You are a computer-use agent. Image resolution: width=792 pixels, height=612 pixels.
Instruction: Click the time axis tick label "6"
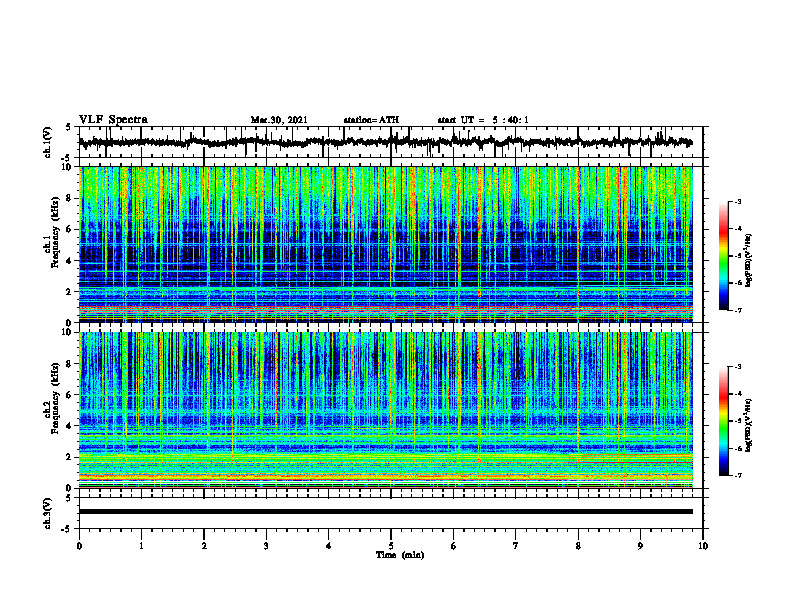point(454,546)
